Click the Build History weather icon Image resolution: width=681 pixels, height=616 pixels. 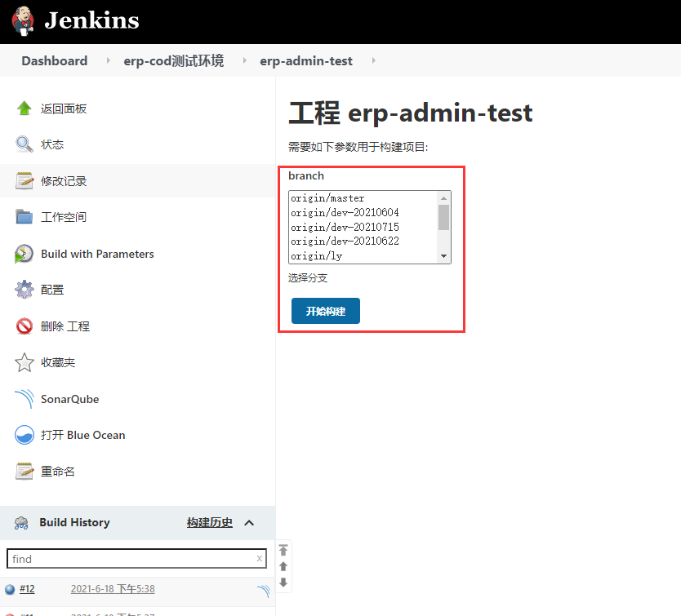[21, 523]
